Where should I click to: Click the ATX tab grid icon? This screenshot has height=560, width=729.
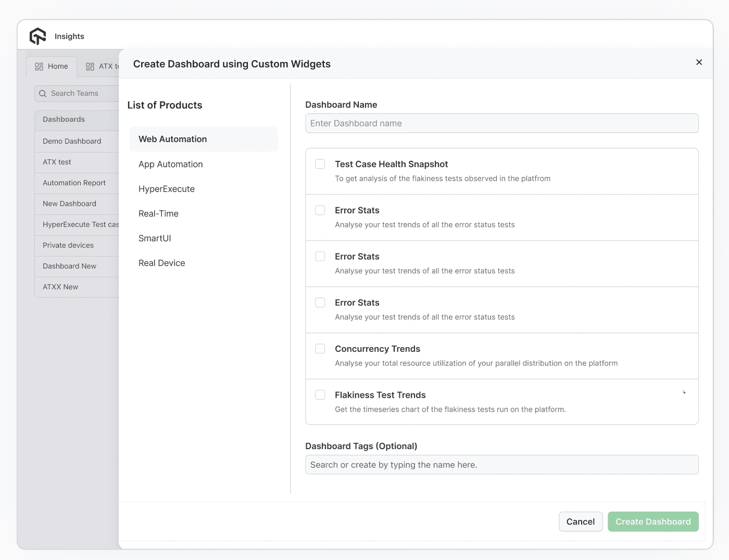click(90, 67)
